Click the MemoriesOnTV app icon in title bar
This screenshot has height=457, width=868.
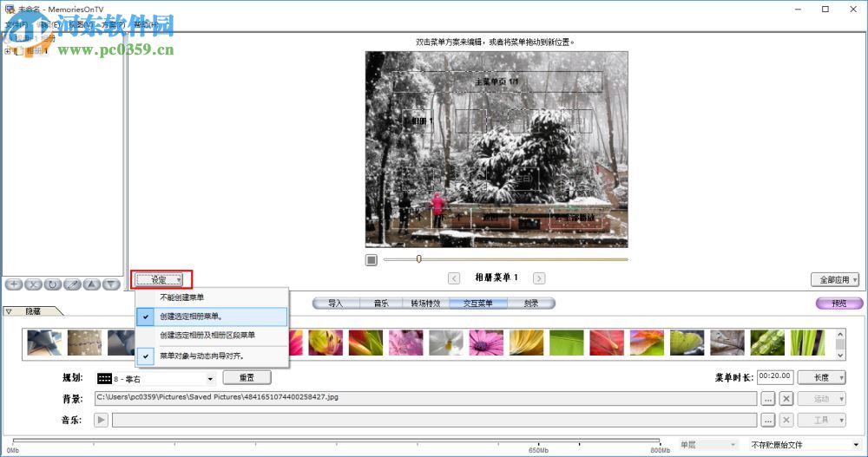10,9
